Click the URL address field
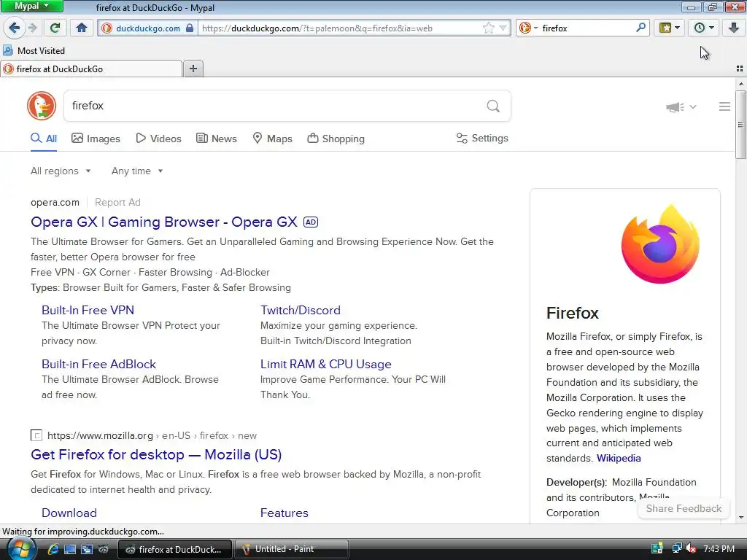This screenshot has width=747, height=560. 338,28
